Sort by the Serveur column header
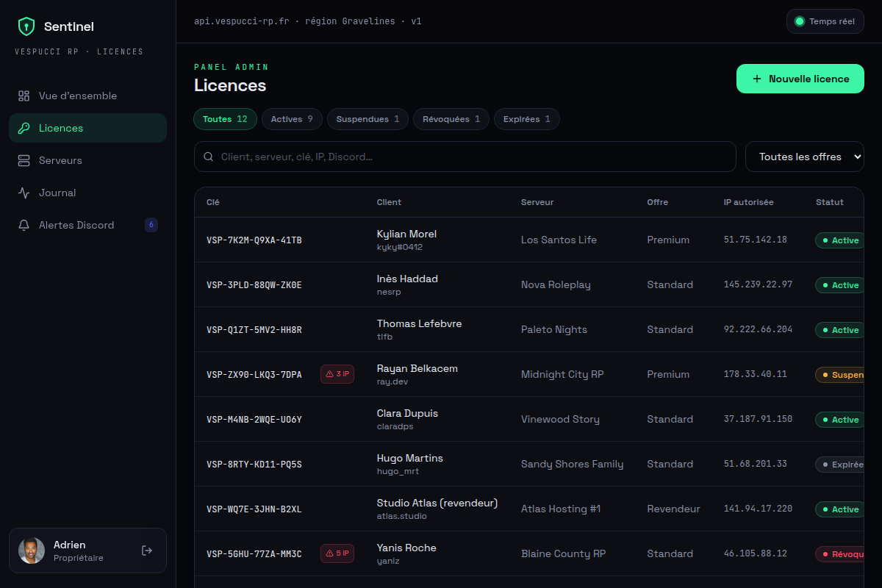The width and height of the screenshot is (882, 588). (537, 202)
